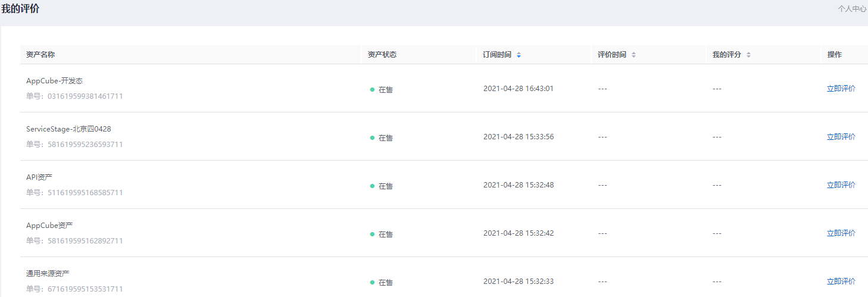This screenshot has height=297, width=868.
Task: Select the 订阅时间 2021-04-28 16:43:01 cell
Action: pos(519,89)
